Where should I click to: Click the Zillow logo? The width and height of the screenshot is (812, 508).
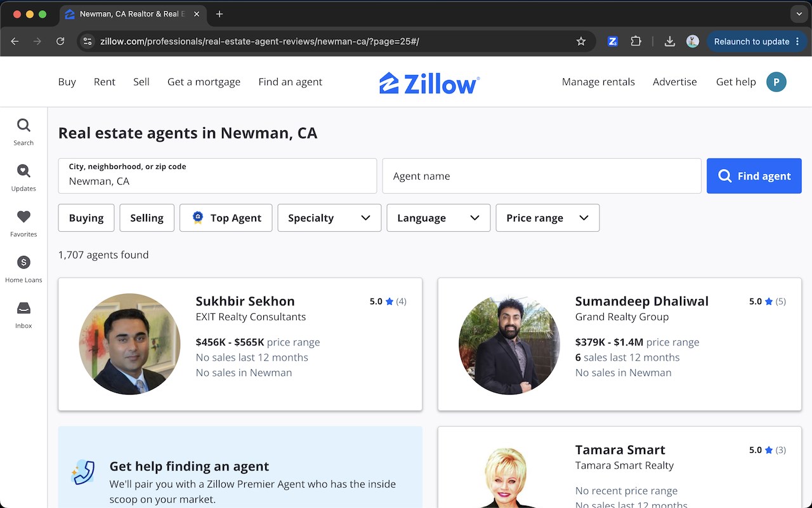429,83
